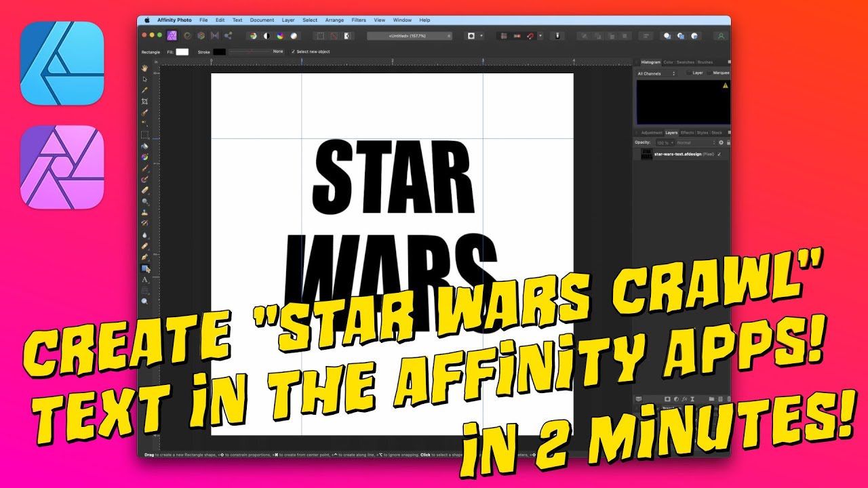Select the Flood Select wand tool
Screen dimensions: 868x488
tap(144, 123)
